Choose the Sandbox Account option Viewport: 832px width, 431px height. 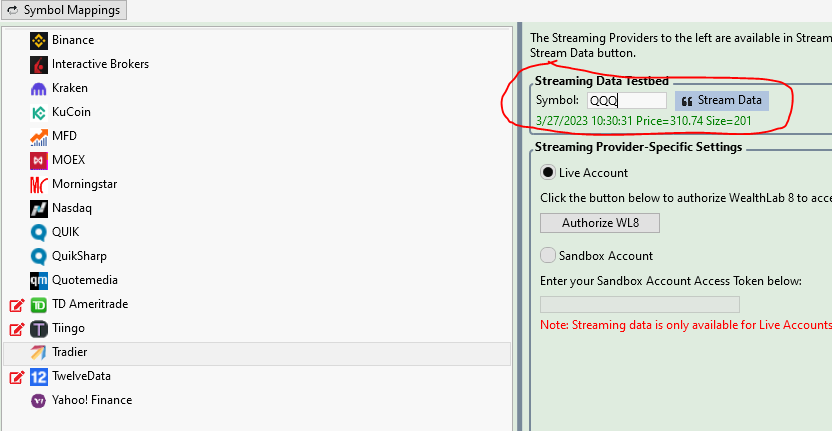click(547, 255)
